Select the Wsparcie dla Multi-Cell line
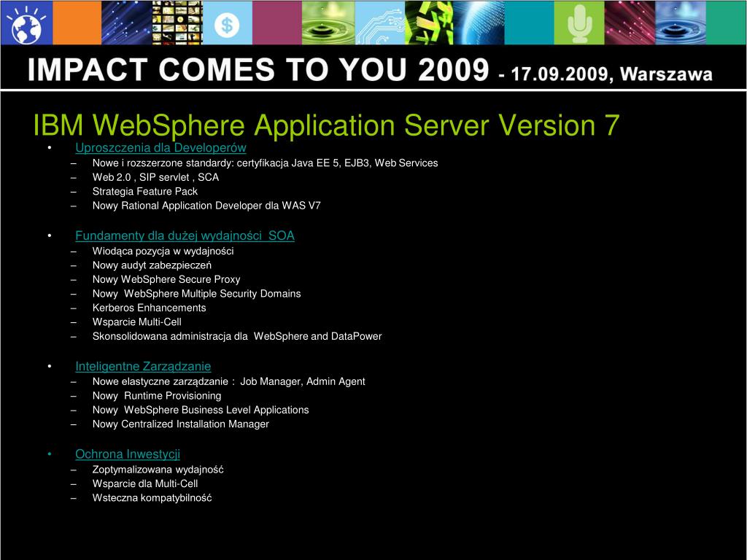Screen dimensions: 747x560 [x=145, y=483]
